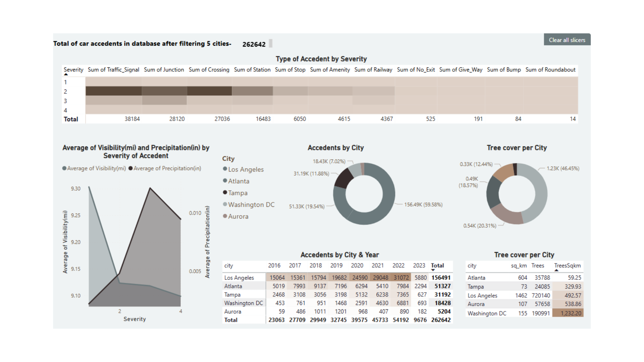
Task: Sort tree cover table by sq_km
Action: (x=519, y=265)
